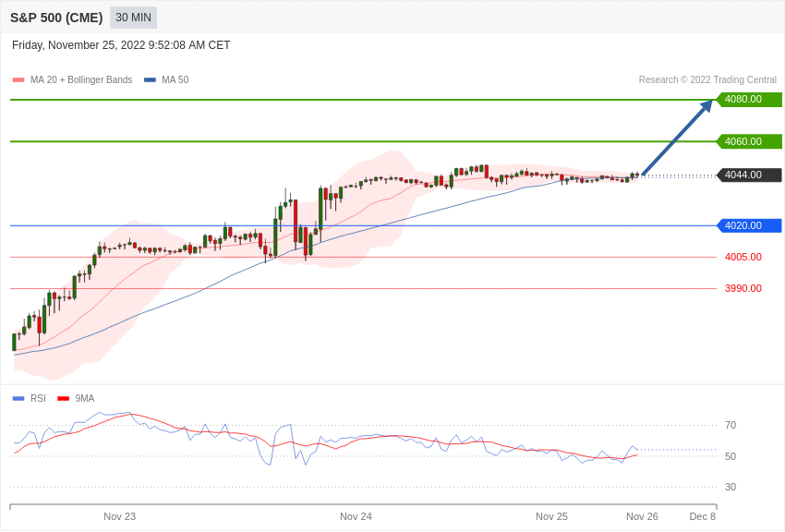Screen dimensions: 785x532
Task: Click the MA 20 + Bollinger Bands legend swatch
Action: click(18, 80)
